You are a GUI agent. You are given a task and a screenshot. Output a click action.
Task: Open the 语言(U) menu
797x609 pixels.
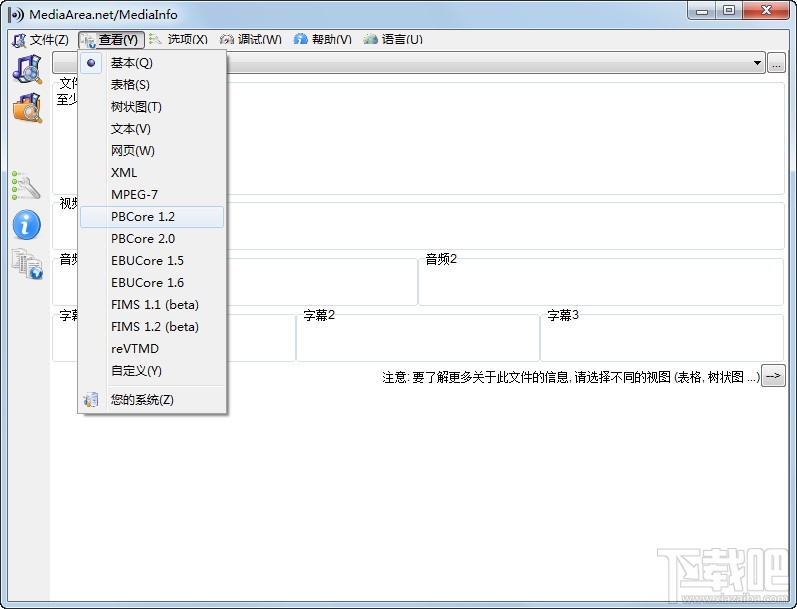tap(393, 40)
